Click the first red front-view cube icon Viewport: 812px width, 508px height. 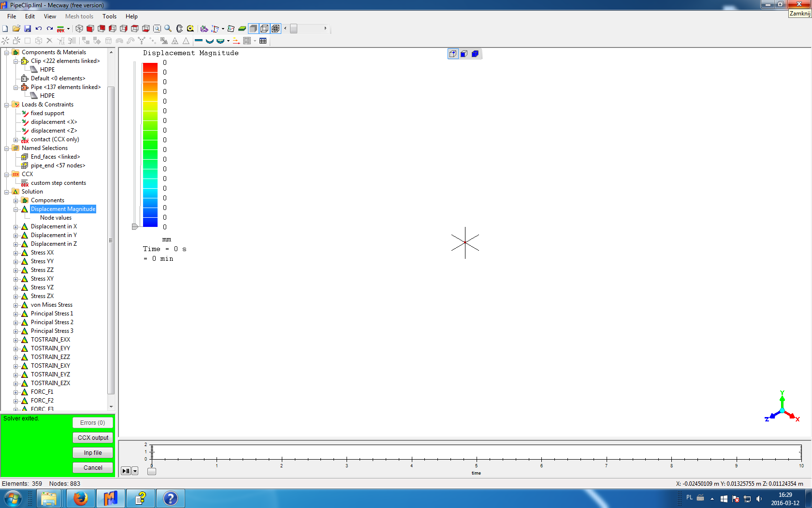pos(90,29)
